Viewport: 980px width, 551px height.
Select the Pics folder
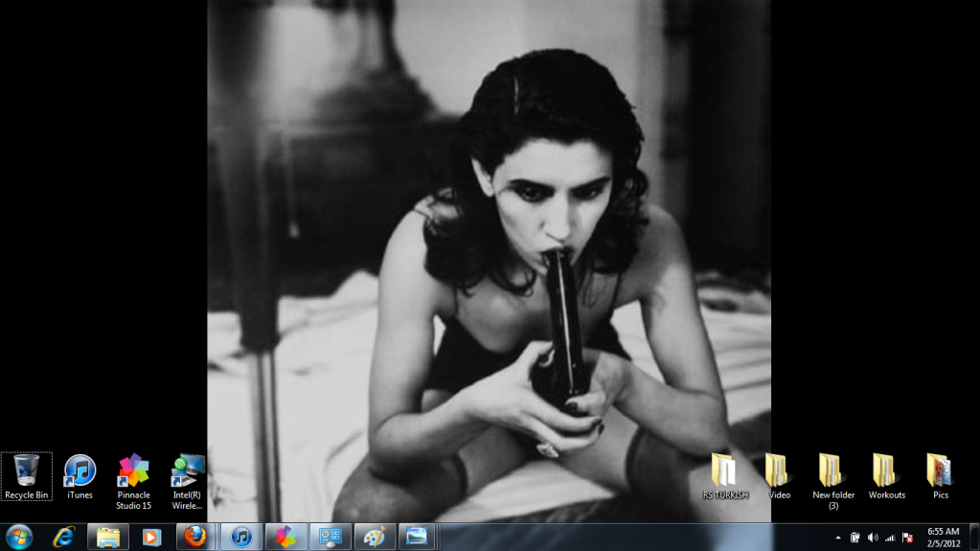(x=940, y=471)
